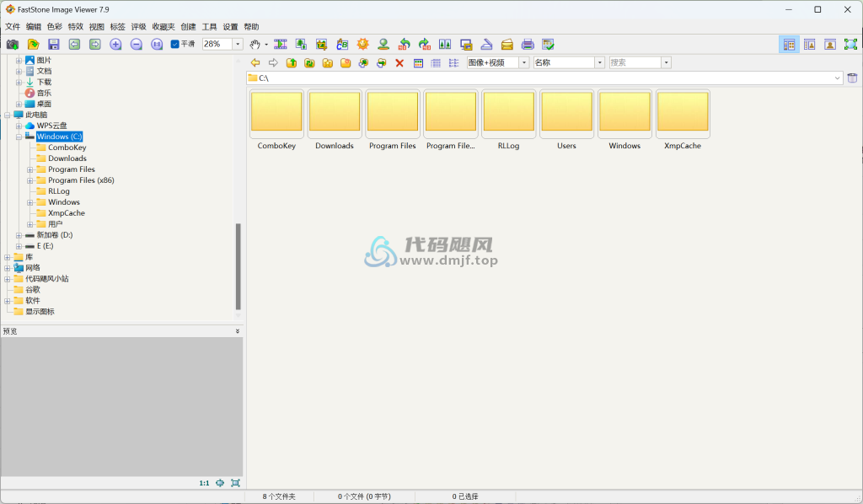Select the XmpCache folder in tree

(x=66, y=213)
